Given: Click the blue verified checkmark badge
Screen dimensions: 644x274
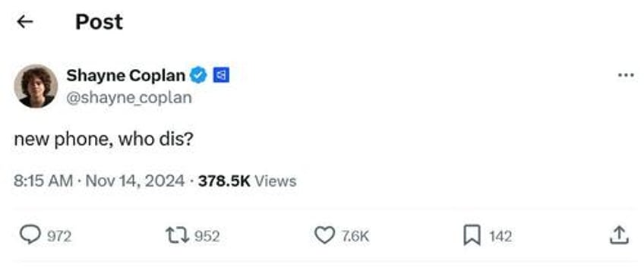Looking at the screenshot, I should [199, 75].
